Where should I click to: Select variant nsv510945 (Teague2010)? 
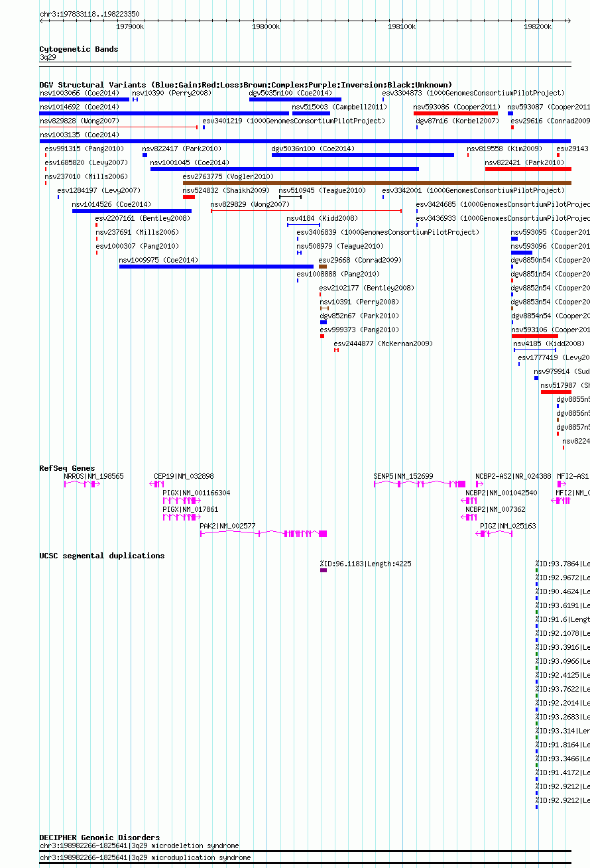(x=322, y=190)
